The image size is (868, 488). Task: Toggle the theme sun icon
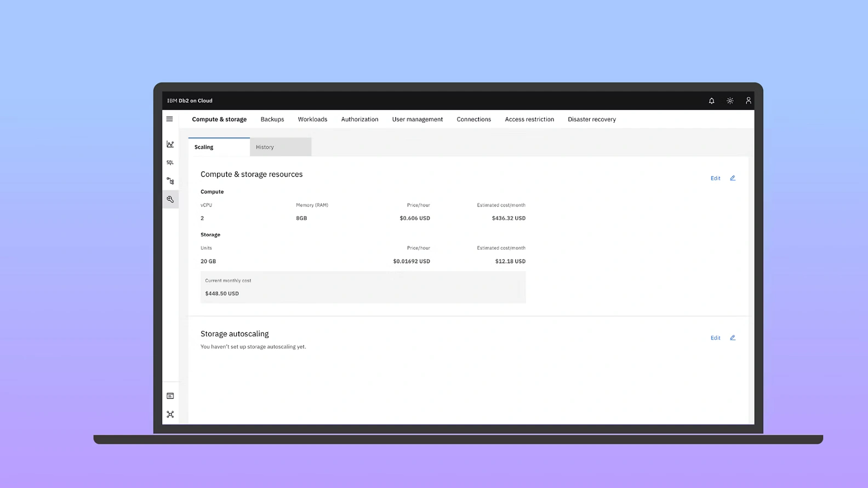coord(730,101)
